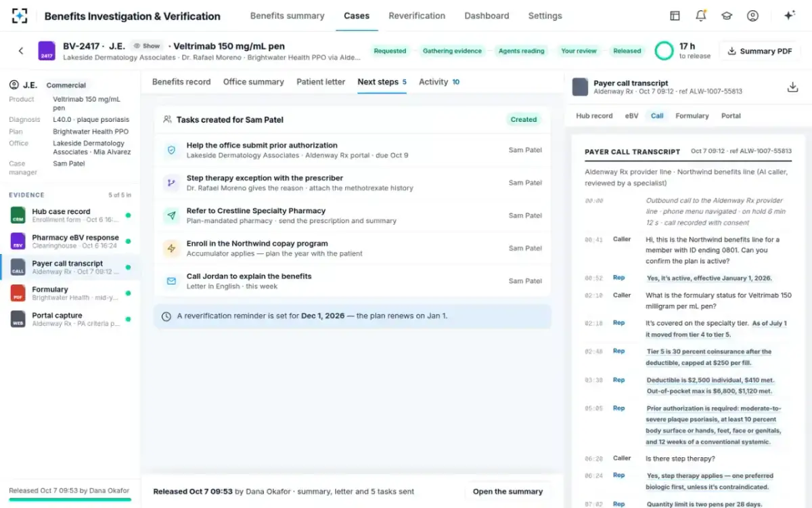Click the Your review status step
812x508 pixels.
[x=579, y=51]
